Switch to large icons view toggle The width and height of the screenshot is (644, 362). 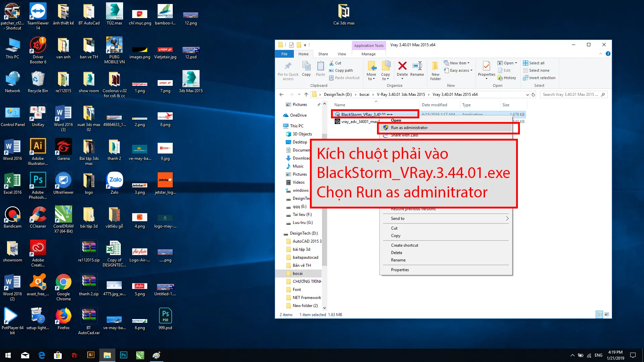(607, 314)
